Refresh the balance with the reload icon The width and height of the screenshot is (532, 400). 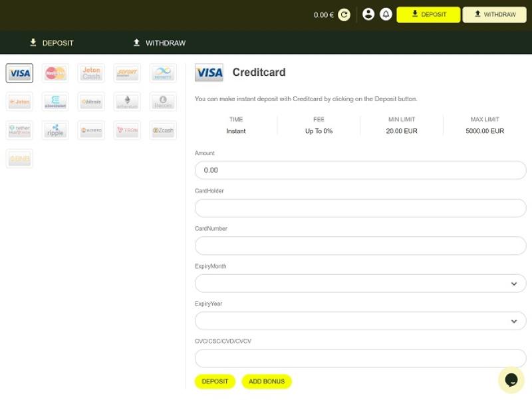point(344,15)
